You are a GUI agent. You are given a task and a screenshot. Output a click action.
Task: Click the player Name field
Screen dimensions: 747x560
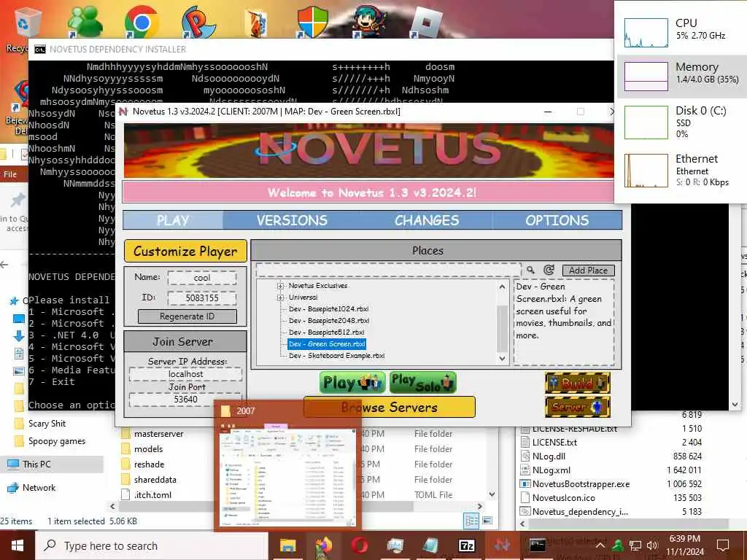pos(202,278)
